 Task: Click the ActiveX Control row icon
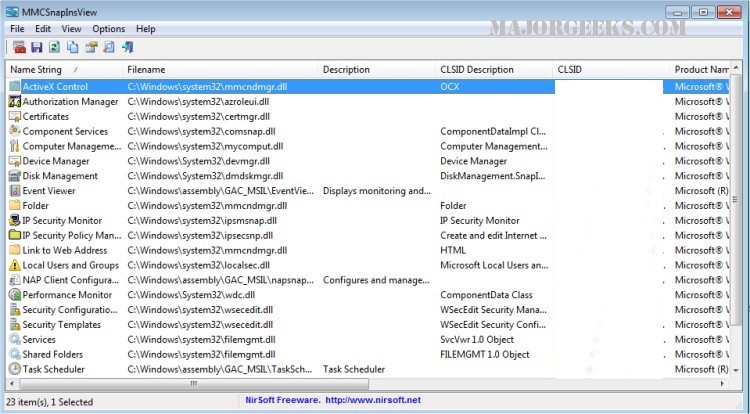[x=15, y=87]
